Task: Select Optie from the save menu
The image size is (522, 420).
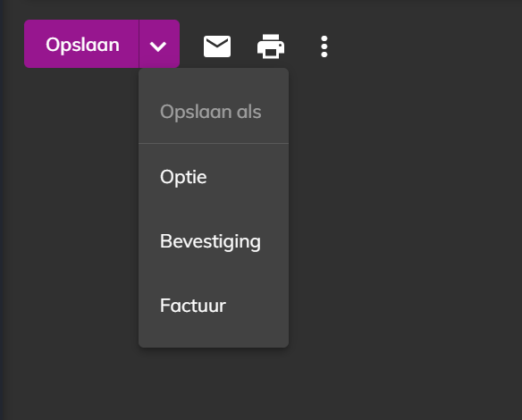Action: pyautogui.click(x=214, y=177)
